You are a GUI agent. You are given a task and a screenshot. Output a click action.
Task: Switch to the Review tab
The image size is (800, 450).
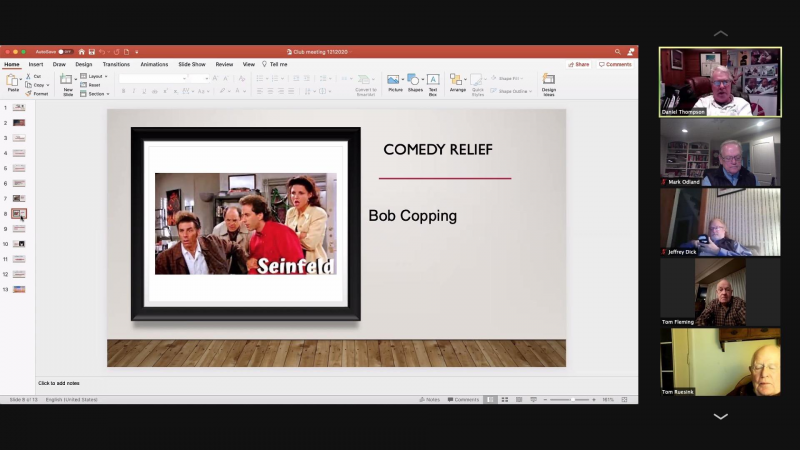[224, 64]
